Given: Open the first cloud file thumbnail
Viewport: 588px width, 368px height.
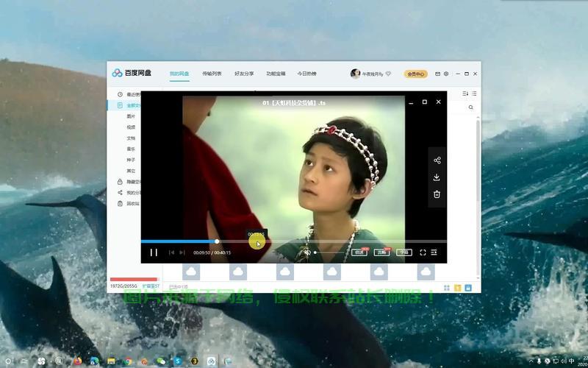Looking at the screenshot, I should tap(191, 272).
